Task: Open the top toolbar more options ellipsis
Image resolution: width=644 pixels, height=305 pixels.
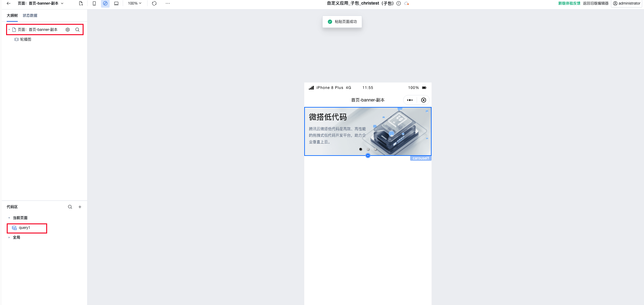Action: point(168,3)
